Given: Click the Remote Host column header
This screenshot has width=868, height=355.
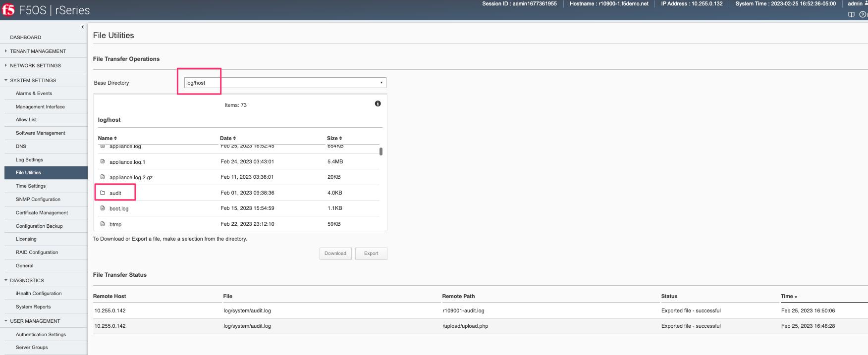Looking at the screenshot, I should (x=109, y=296).
